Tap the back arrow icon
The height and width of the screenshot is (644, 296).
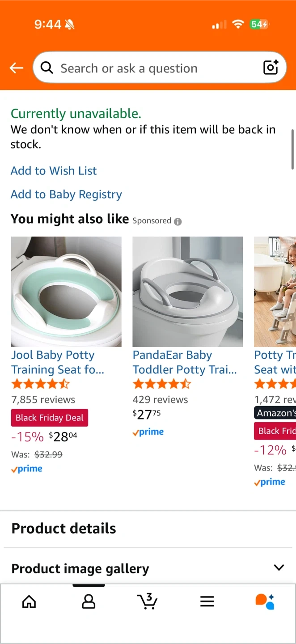17,68
